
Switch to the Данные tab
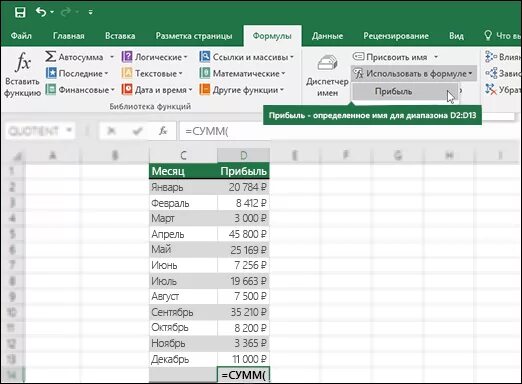click(327, 36)
